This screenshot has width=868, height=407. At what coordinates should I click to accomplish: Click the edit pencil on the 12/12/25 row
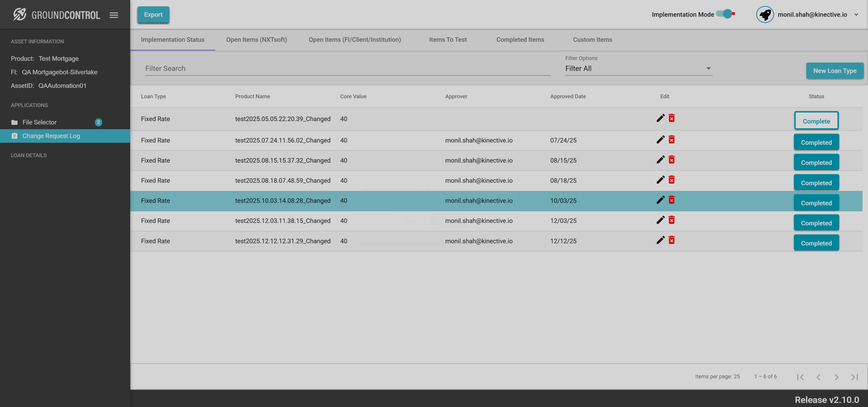pyautogui.click(x=660, y=240)
